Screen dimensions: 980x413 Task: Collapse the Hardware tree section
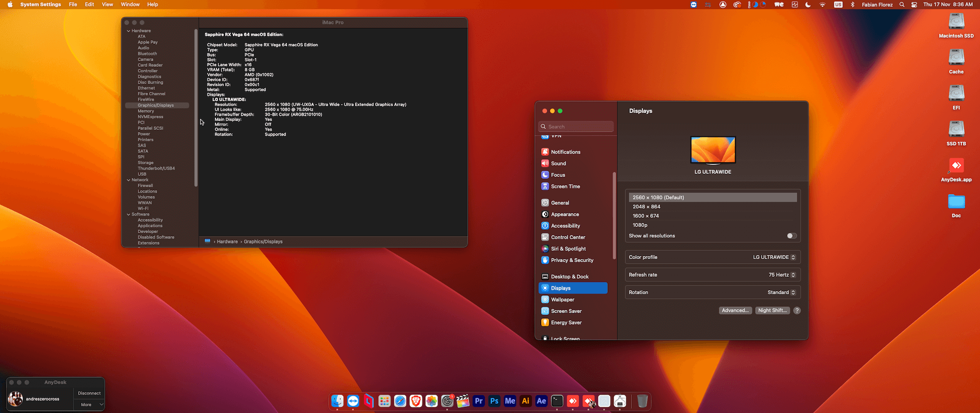click(x=129, y=31)
